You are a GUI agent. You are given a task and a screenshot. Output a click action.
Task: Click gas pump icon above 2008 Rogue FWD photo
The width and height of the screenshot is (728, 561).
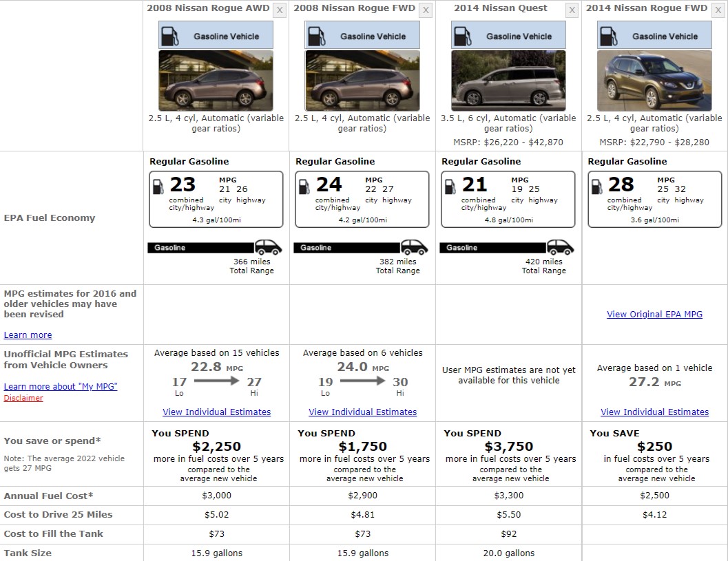[316, 36]
